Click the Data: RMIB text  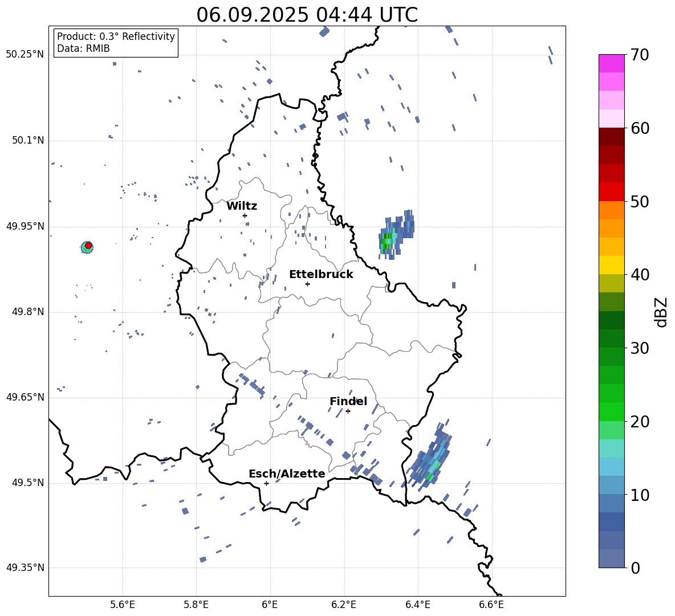[83, 48]
